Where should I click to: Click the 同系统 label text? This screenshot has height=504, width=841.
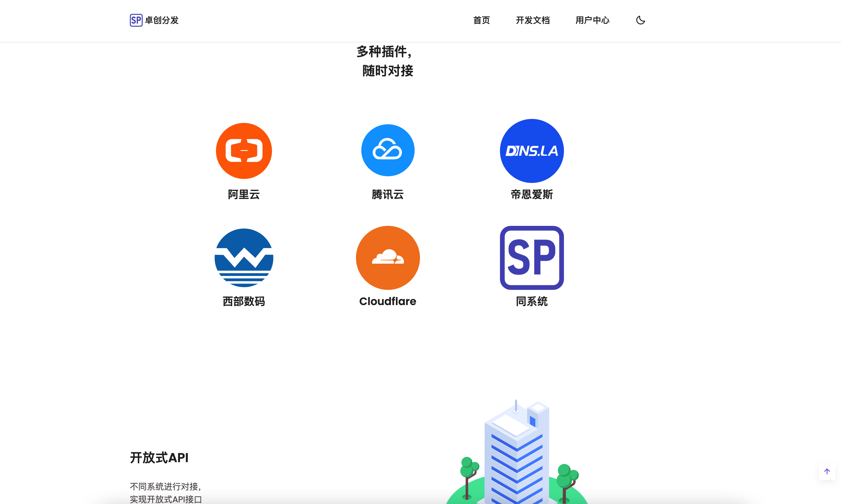click(532, 302)
